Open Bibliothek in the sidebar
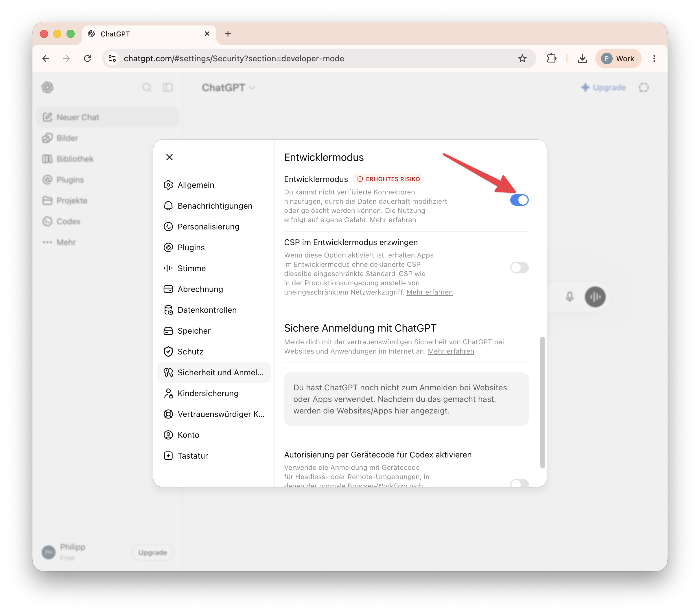Viewport: 700px width, 614px height. 108,159
